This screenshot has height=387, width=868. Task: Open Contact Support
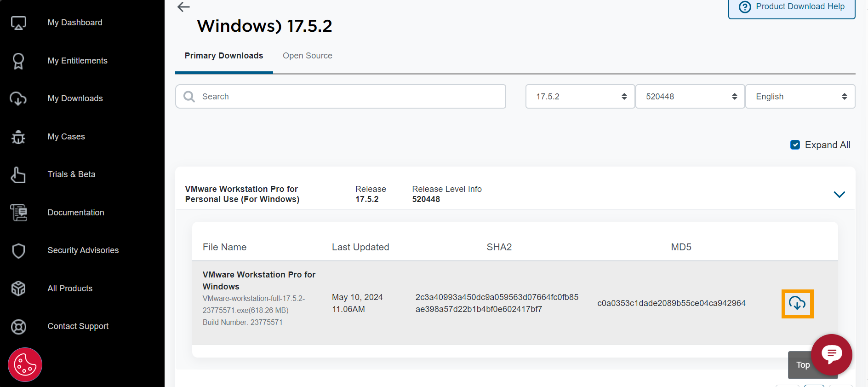point(78,326)
